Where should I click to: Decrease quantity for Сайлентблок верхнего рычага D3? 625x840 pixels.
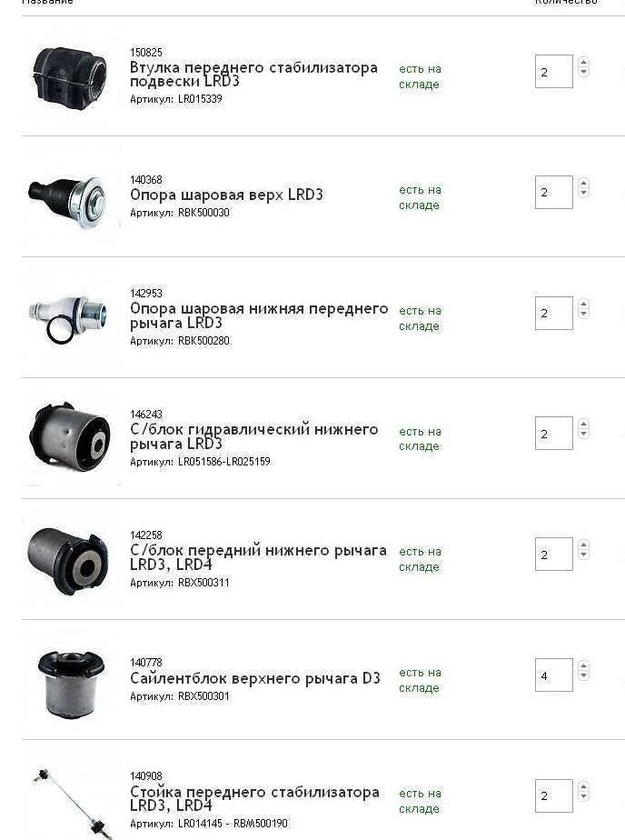pyautogui.click(x=583, y=676)
